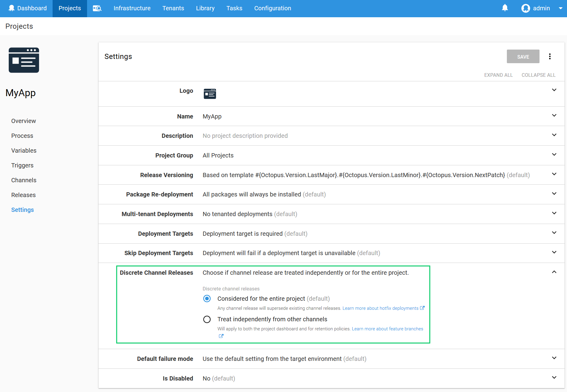Viewport: 567px width, 392px height.
Task: Expand the Is Disabled row
Action: coord(554,377)
